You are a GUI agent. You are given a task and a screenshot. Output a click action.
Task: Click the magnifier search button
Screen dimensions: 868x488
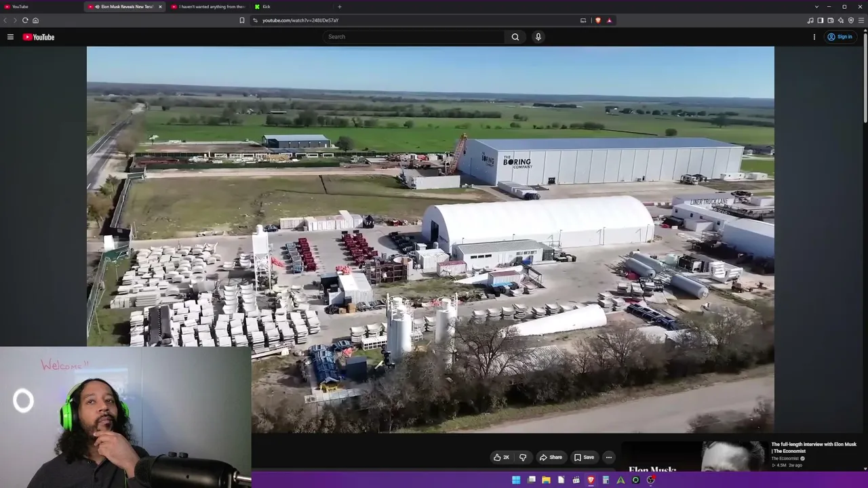click(515, 37)
